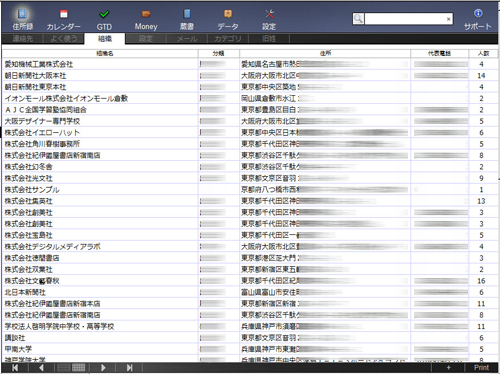Viewport: 500px width, 374px height.
Task: Switch to the 連絡先 tab
Action: click(x=23, y=39)
